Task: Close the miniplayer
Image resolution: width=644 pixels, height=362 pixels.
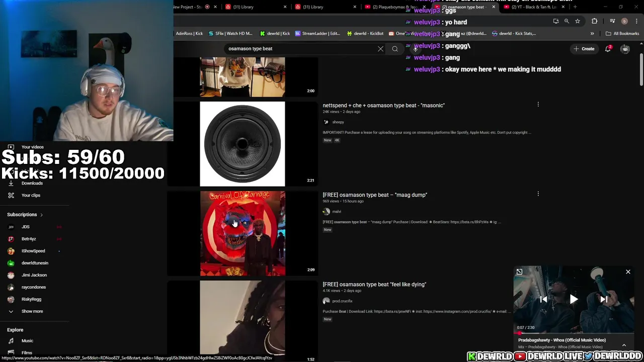Action: pyautogui.click(x=628, y=272)
